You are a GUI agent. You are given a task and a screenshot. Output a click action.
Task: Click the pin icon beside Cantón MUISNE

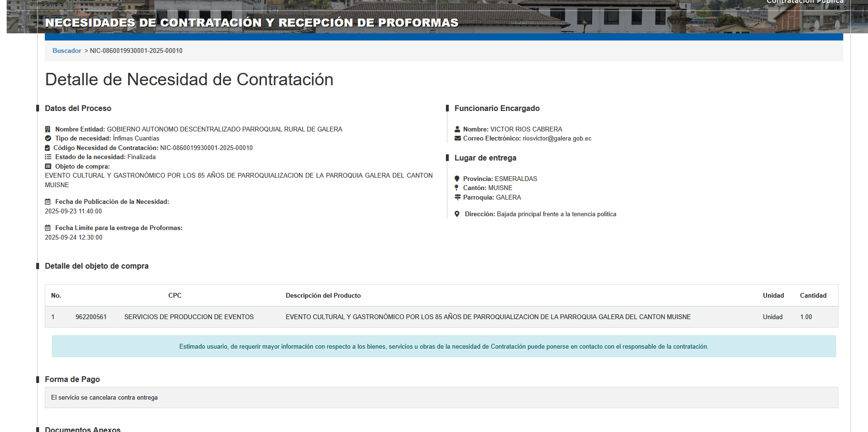click(456, 188)
